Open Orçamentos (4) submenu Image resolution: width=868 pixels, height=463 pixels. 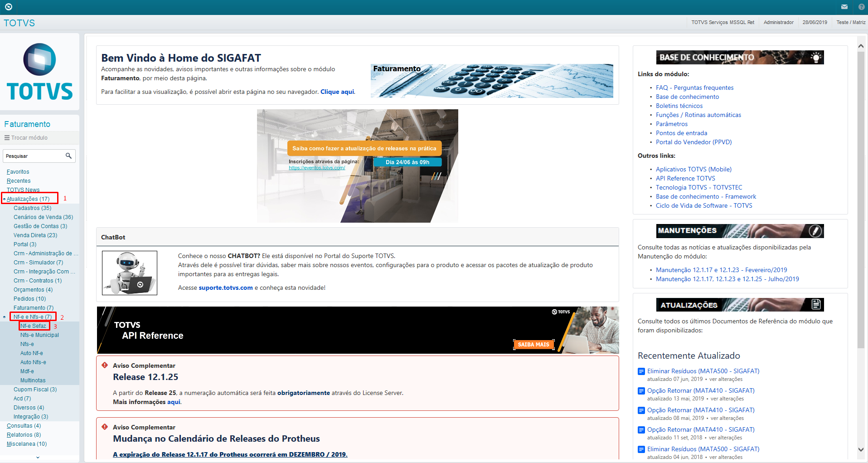[x=33, y=290]
